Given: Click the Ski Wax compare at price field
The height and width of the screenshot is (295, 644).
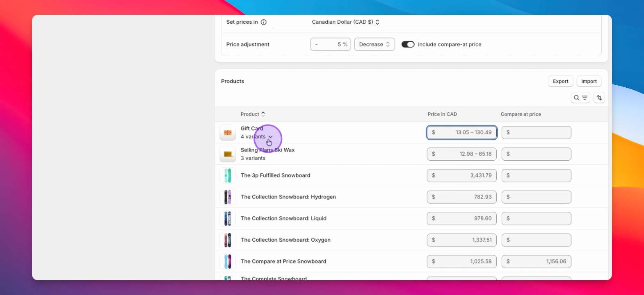Looking at the screenshot, I should click(537, 154).
